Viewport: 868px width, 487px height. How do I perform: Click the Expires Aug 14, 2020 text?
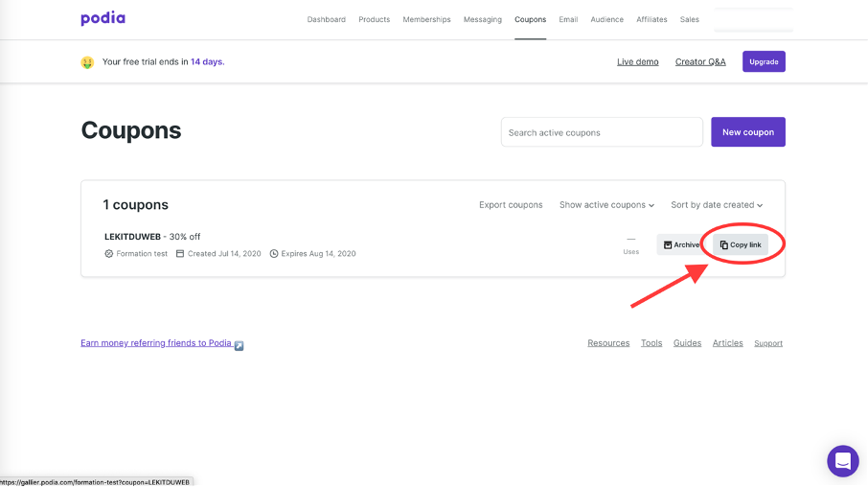click(x=318, y=254)
